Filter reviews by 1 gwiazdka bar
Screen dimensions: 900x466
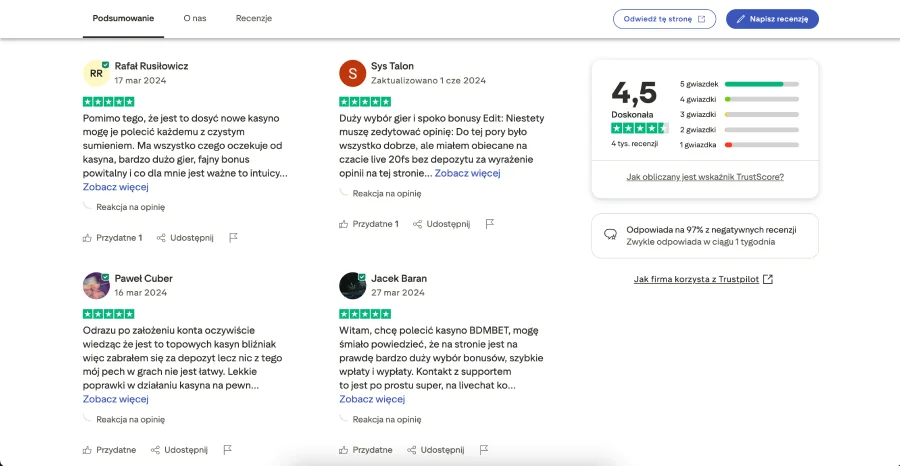click(x=762, y=145)
